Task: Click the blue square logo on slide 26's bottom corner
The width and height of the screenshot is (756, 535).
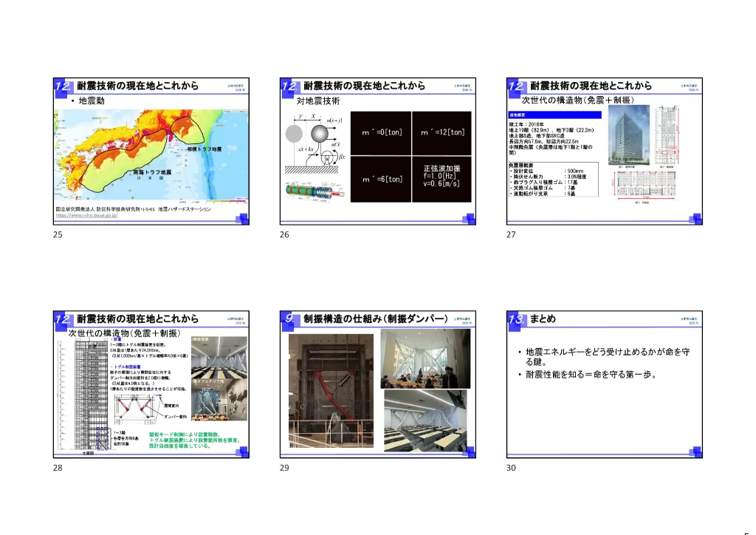Action: coord(467,217)
